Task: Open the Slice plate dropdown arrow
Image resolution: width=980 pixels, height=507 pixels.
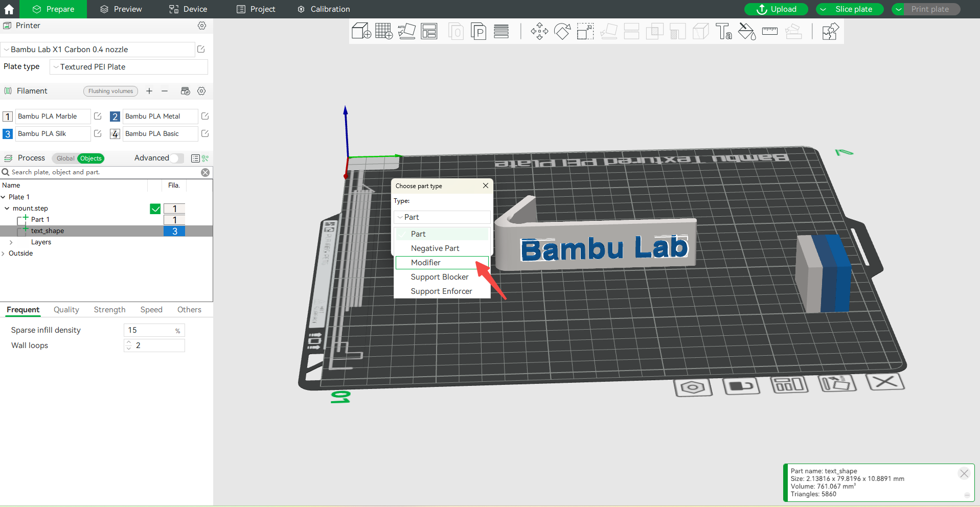Action: click(x=823, y=9)
